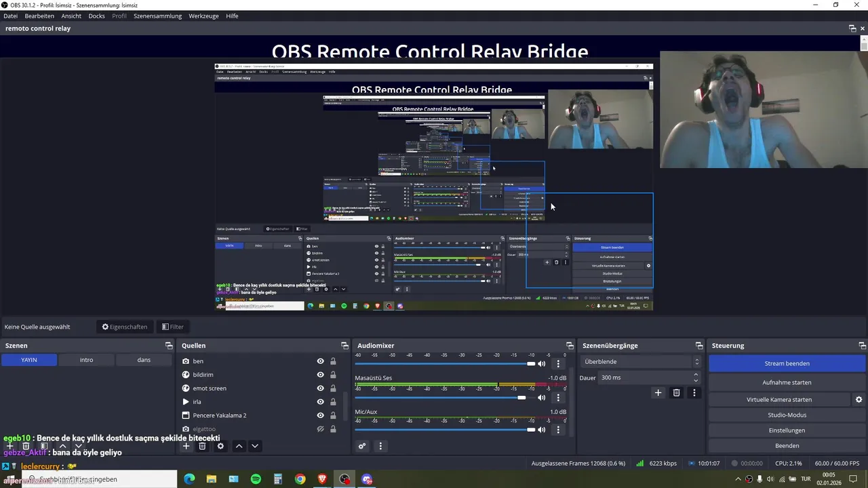
Task: Open Brave browser from the taskbar
Action: [322, 479]
